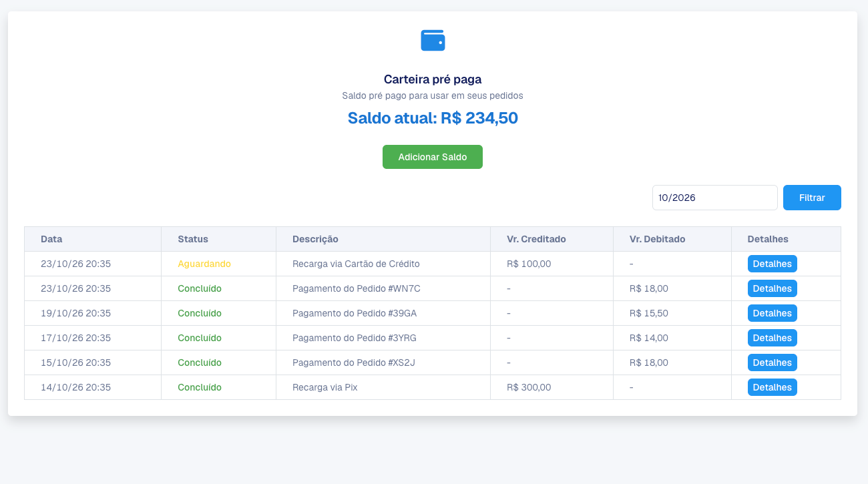
Task: Open Detalhes for Pedido #XS2J payment
Action: click(773, 362)
